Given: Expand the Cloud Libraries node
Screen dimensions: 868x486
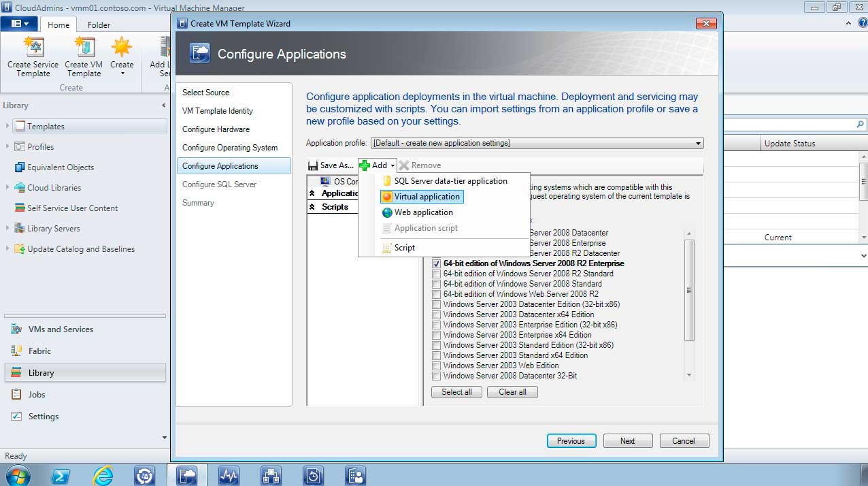Looking at the screenshot, I should (x=7, y=188).
